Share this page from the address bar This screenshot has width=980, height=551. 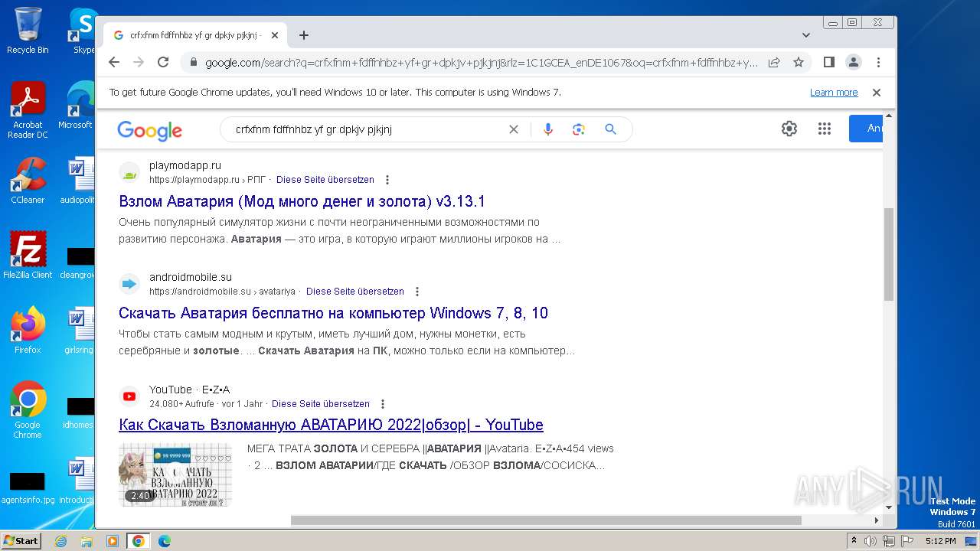(774, 62)
